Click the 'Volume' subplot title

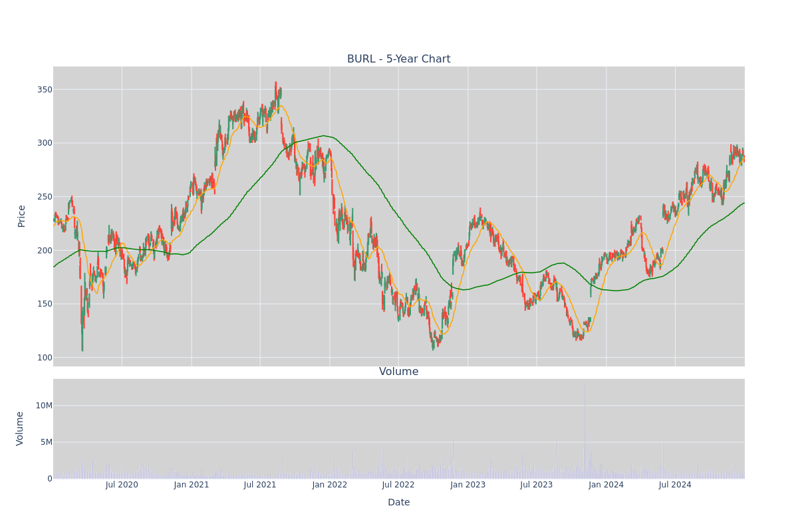click(398, 372)
